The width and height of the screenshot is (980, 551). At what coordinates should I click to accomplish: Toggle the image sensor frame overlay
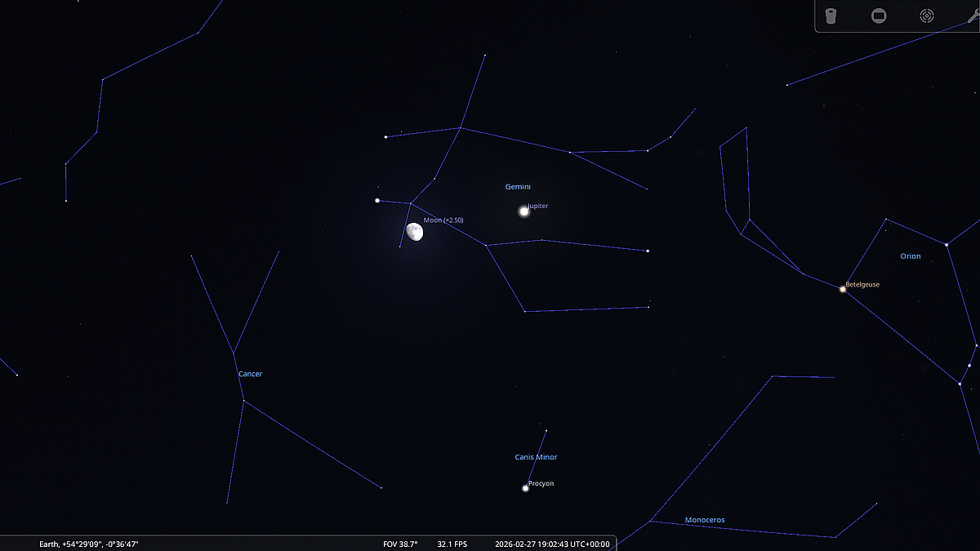(879, 16)
